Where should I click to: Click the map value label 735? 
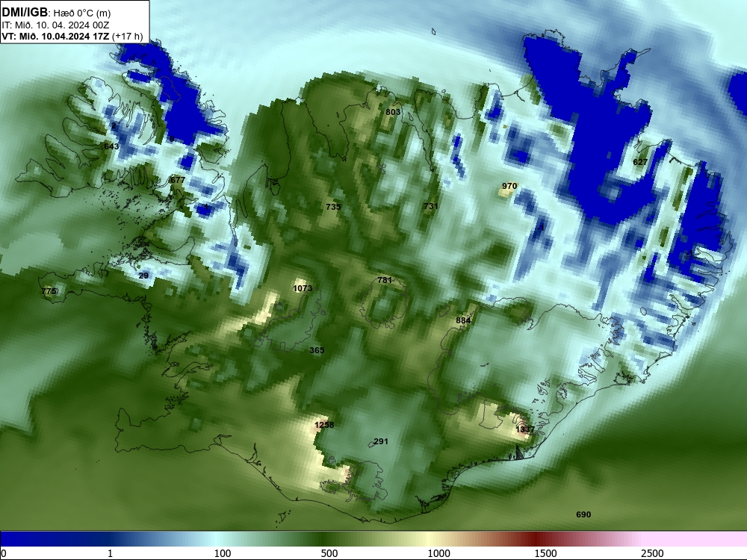pos(333,207)
